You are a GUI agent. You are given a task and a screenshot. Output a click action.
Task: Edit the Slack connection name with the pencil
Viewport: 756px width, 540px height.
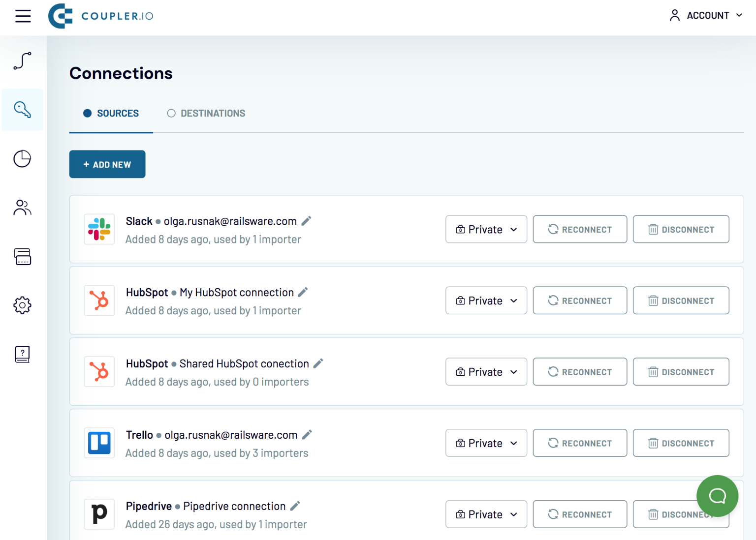306,221
